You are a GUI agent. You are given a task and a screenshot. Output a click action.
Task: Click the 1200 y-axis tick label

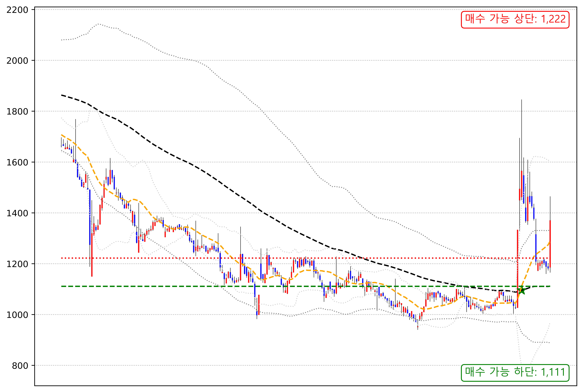(x=17, y=264)
